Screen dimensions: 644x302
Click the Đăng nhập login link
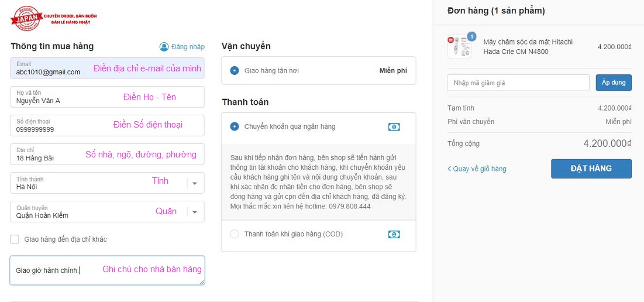click(188, 47)
